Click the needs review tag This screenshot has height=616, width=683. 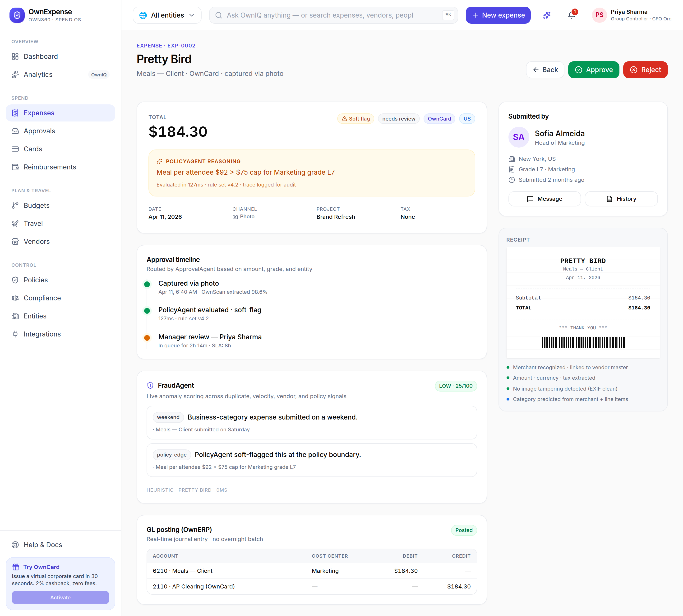tap(398, 119)
